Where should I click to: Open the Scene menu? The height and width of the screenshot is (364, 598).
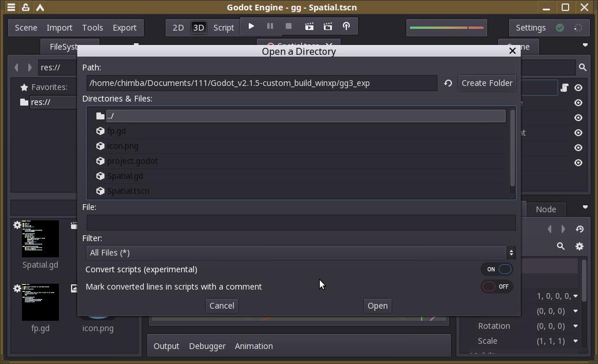pyautogui.click(x=26, y=28)
